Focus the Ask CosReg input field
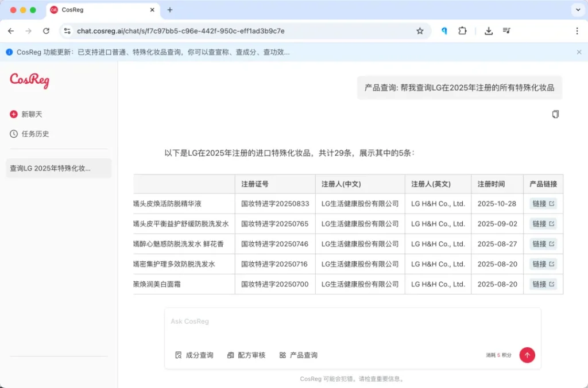 352,322
